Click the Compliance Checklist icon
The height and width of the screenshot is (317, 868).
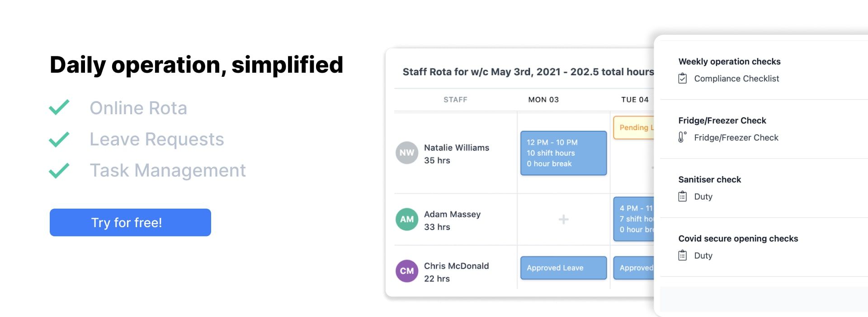[683, 78]
